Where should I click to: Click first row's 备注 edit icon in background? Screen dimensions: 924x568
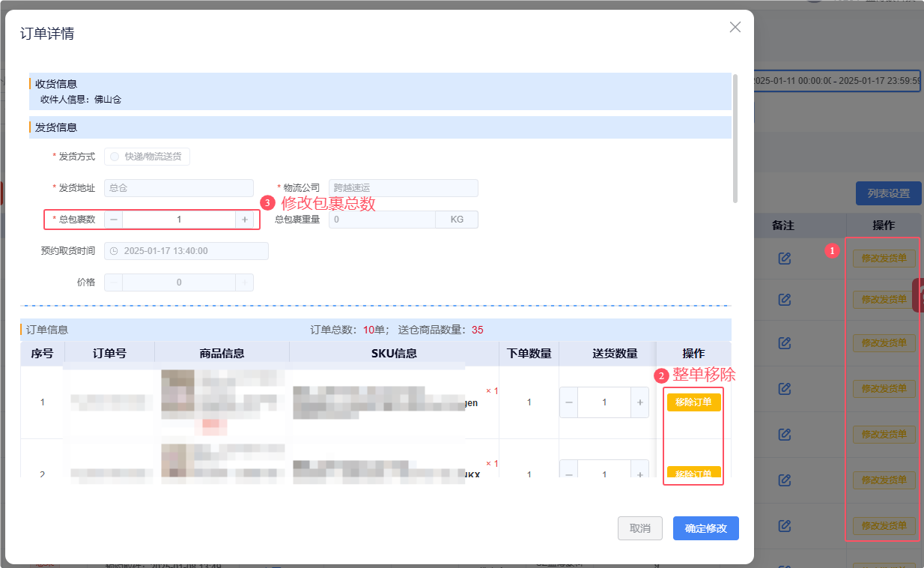pos(785,259)
